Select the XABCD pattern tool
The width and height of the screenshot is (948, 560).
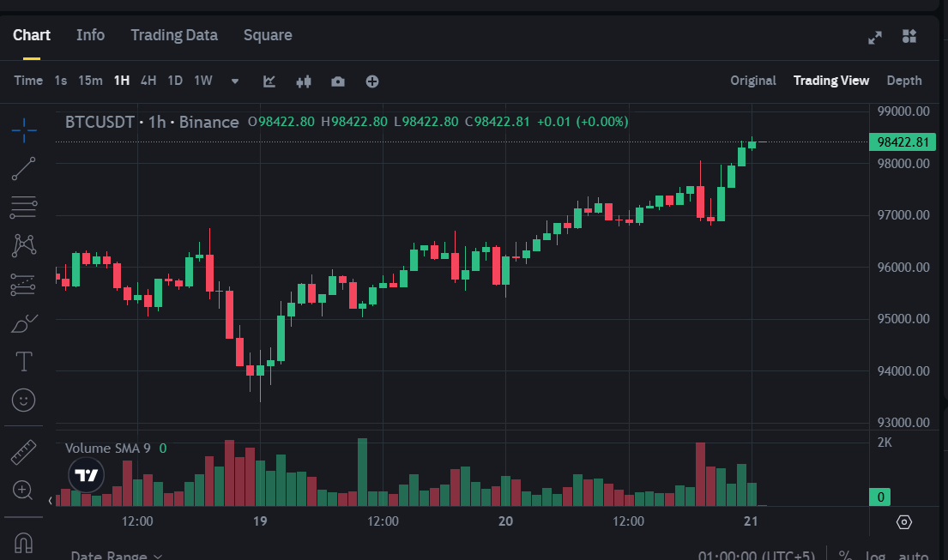[23, 246]
